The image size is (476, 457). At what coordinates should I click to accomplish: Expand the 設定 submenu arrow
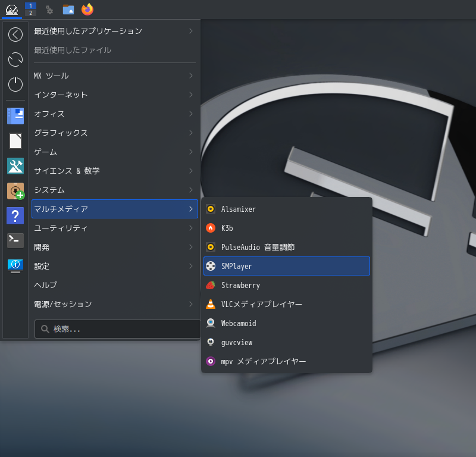(x=191, y=266)
